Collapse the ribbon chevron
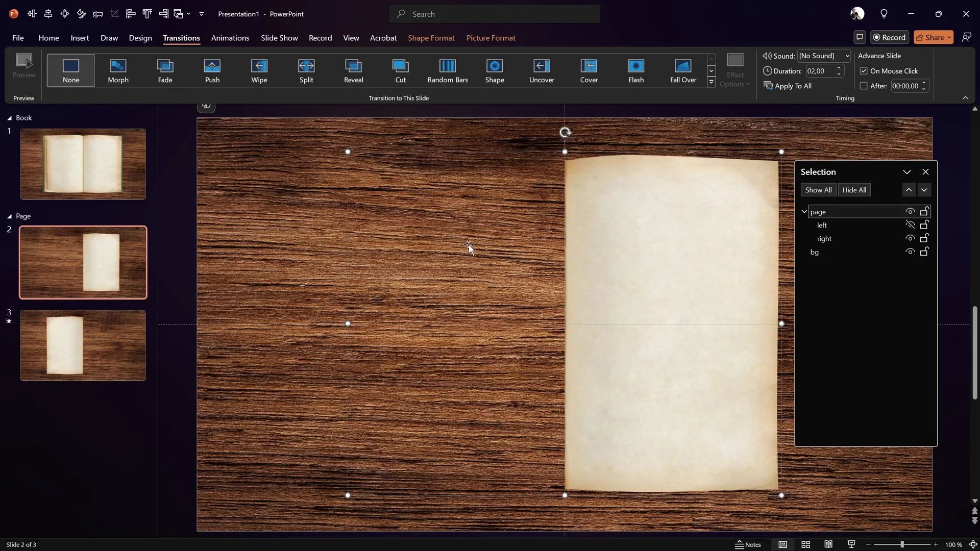The height and width of the screenshot is (551, 980). click(965, 98)
